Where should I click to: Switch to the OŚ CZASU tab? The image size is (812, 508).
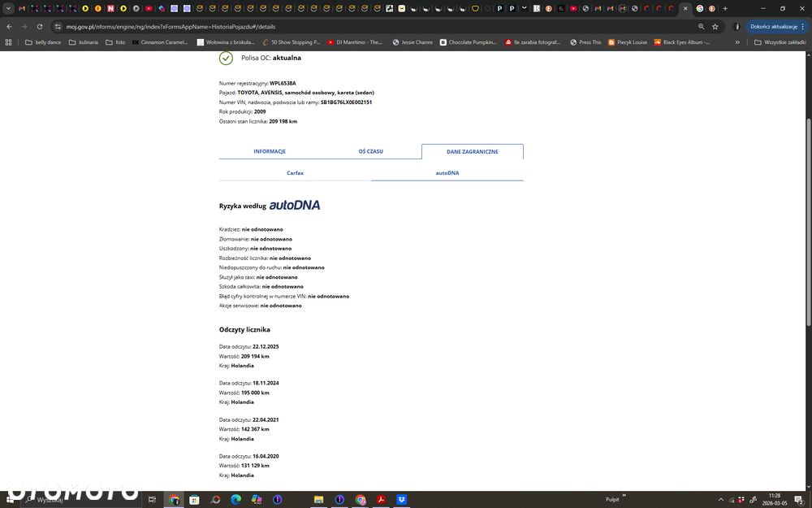coord(371,151)
